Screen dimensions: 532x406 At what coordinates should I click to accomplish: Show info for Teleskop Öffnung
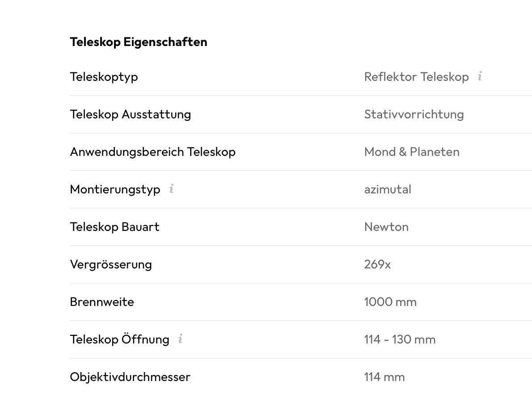180,339
